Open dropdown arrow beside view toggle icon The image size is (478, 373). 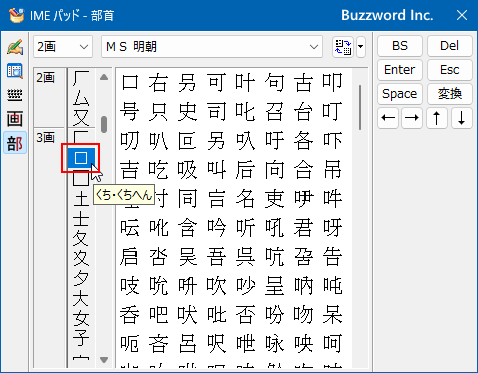(x=361, y=47)
